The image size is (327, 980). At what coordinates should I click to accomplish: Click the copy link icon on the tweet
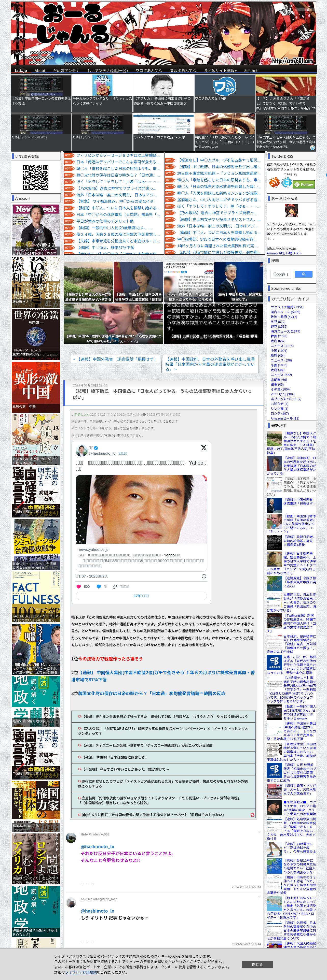[114, 587]
